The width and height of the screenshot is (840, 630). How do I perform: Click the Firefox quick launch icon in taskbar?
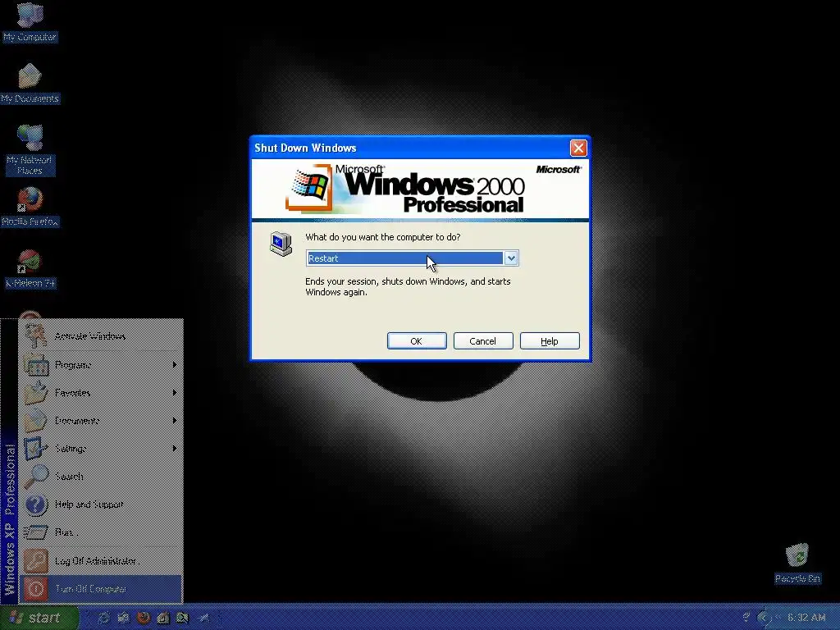coord(143,618)
